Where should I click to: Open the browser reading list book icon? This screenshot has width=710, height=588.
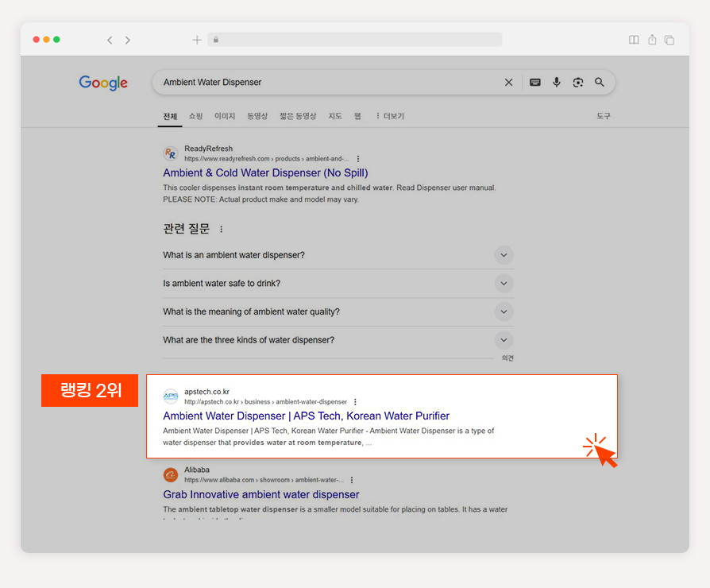[x=634, y=40]
